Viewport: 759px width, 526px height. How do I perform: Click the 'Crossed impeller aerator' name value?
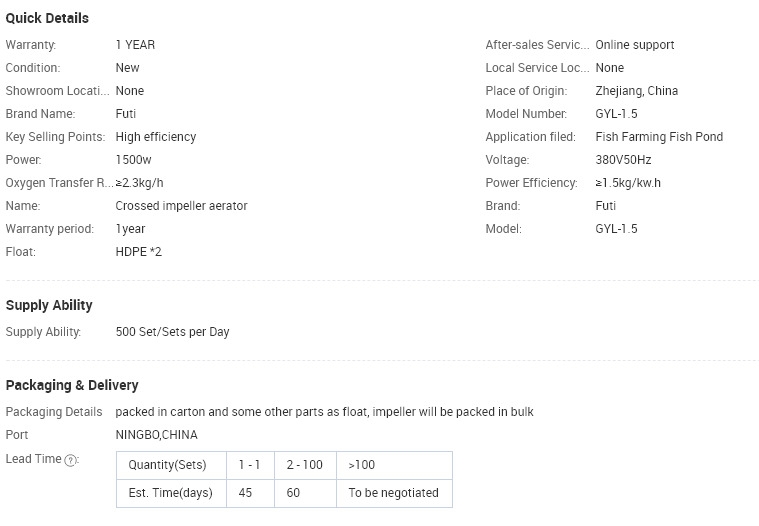[x=182, y=206]
